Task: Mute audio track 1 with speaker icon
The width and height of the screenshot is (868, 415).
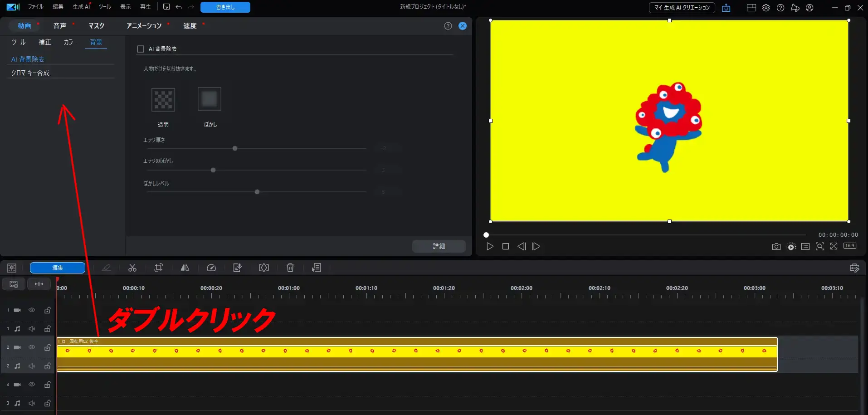Action: coord(32,329)
